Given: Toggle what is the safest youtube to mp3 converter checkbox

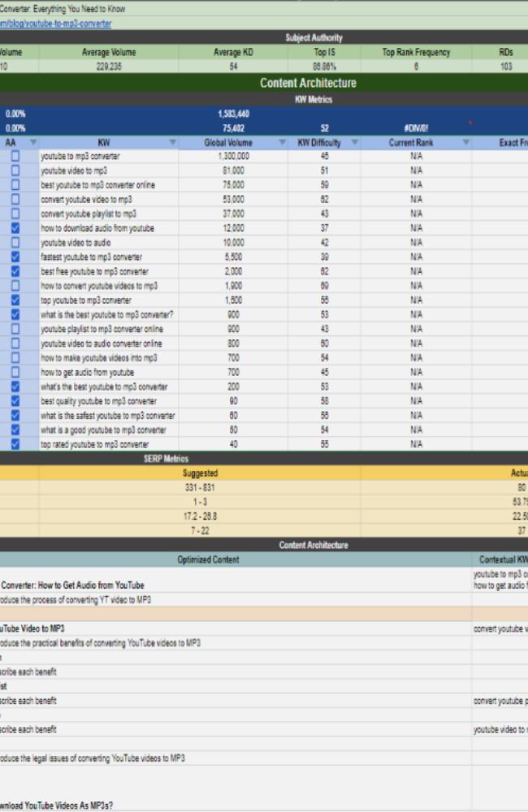Looking at the screenshot, I should pyautogui.click(x=15, y=415).
